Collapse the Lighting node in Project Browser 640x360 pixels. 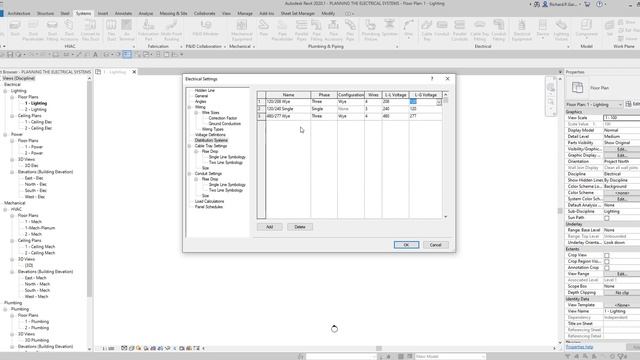pyautogui.click(x=5, y=91)
